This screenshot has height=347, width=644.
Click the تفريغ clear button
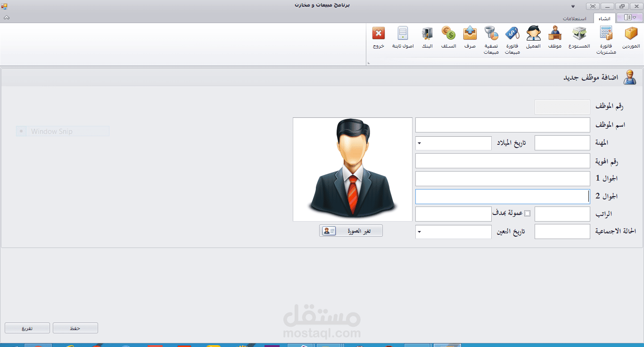click(27, 328)
